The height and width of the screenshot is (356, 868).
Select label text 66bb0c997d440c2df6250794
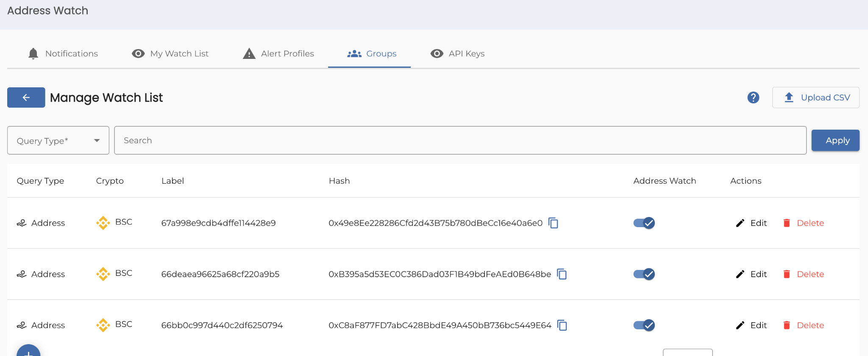(x=222, y=325)
